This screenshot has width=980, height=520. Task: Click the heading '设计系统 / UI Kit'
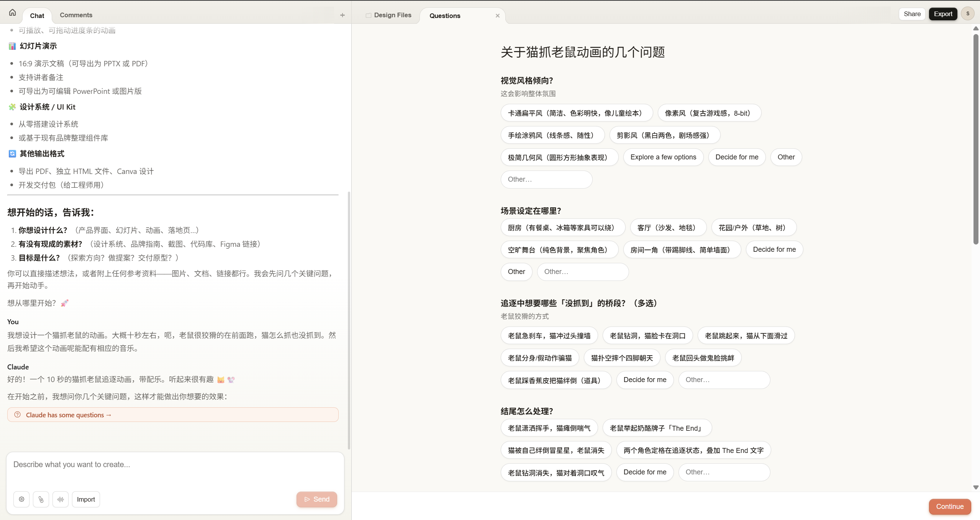tap(48, 107)
